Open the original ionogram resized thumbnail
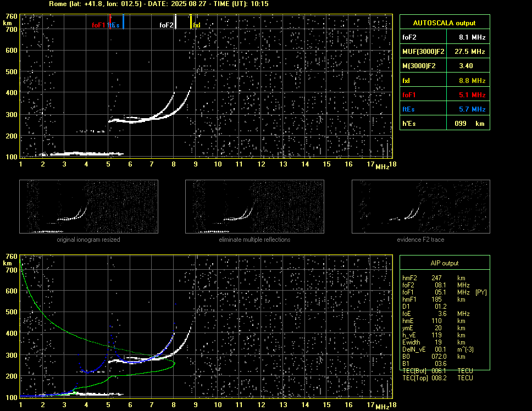The height and width of the screenshot is (411, 532). pyautogui.click(x=88, y=207)
